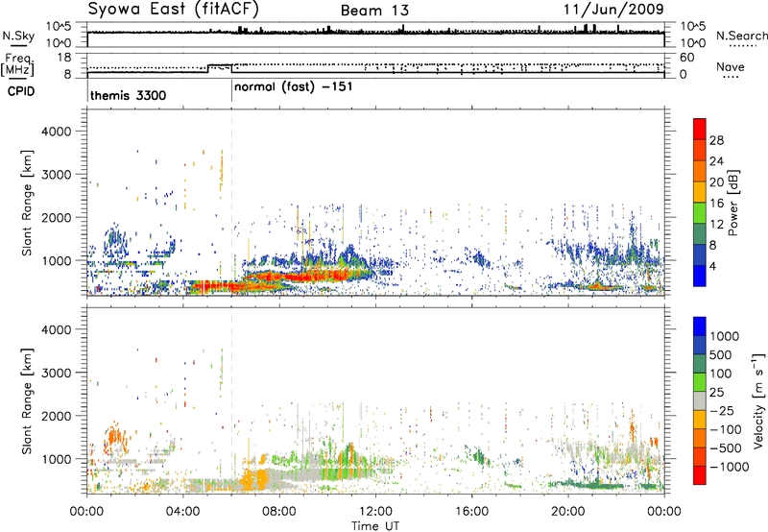Click the "500" label on velocity color bar
768x532 pixels.
pos(721,355)
